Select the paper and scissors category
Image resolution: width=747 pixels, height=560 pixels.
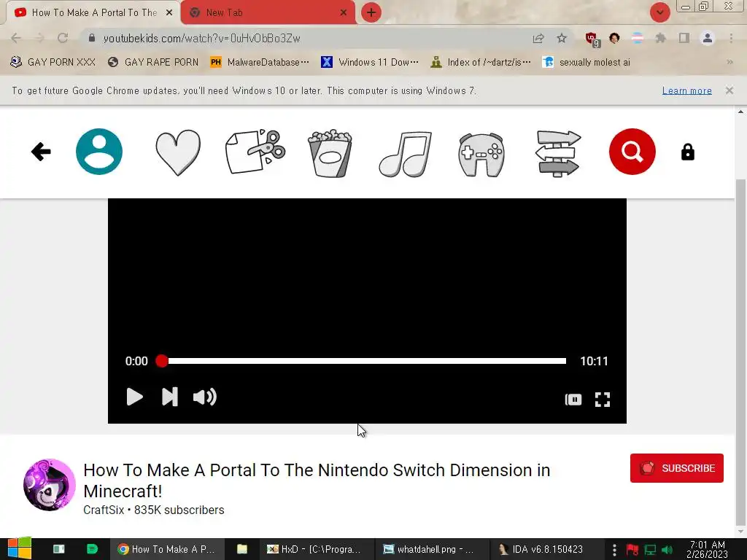(x=255, y=152)
